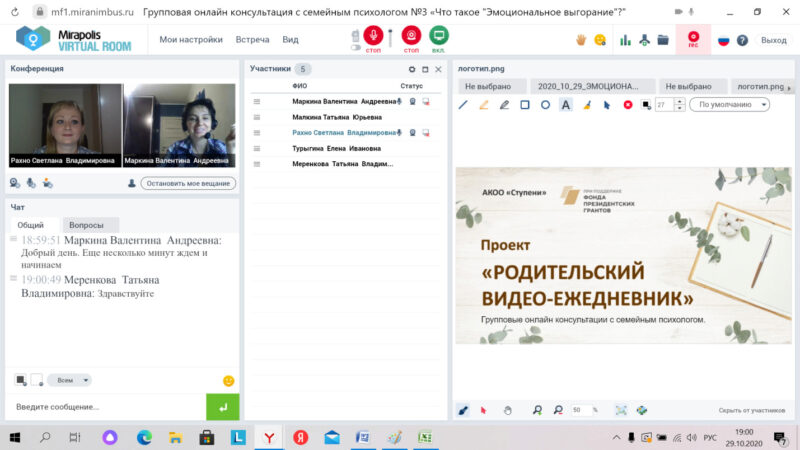
Task: Increase the font size stepper
Action: click(679, 102)
